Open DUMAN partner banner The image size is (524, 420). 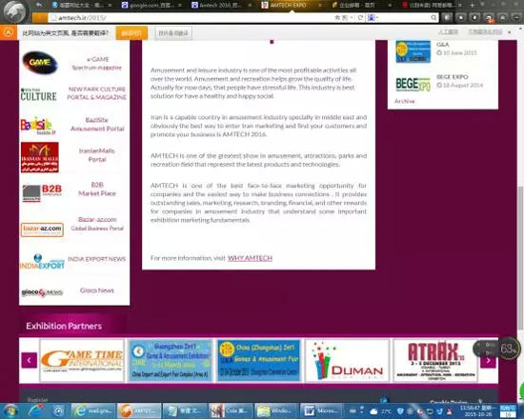click(347, 360)
